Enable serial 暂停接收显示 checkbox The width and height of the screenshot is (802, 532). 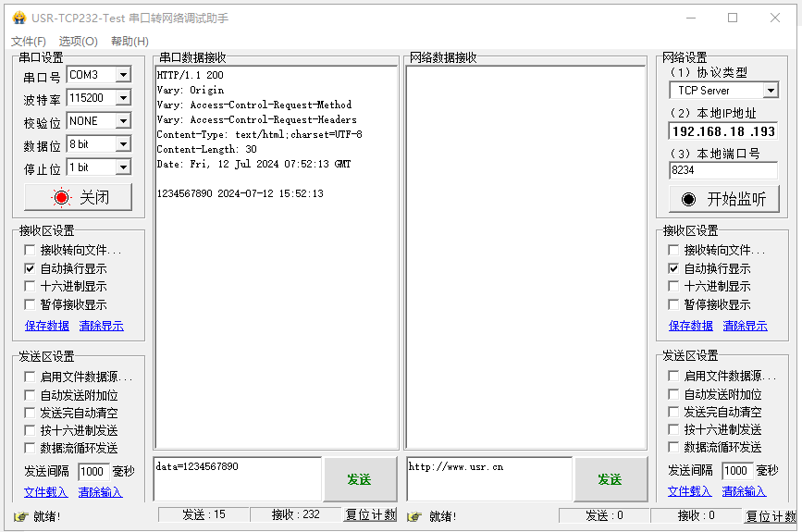(x=30, y=304)
